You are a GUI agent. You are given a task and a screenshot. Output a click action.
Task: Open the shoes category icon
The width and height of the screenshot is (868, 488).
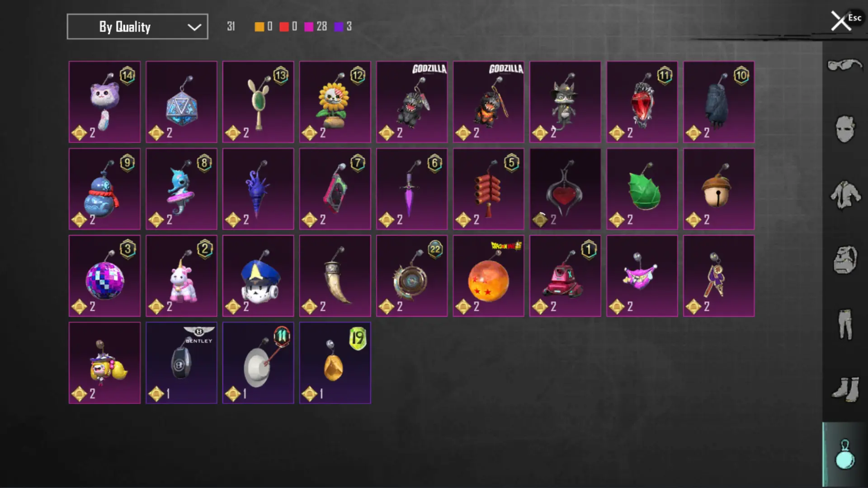844,389
